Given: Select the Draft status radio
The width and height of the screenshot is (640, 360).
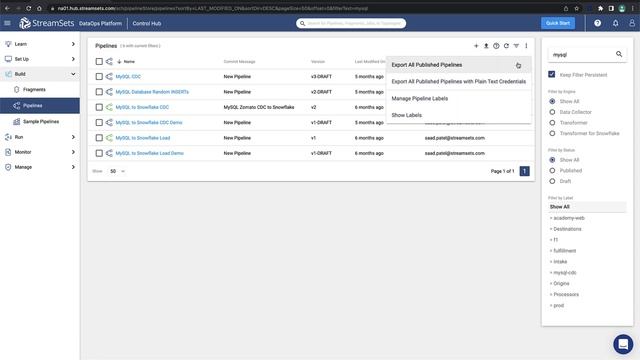Looking at the screenshot, I should 552,181.
